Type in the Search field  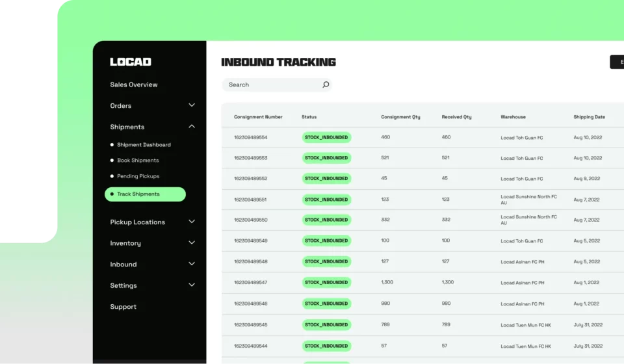(x=270, y=84)
